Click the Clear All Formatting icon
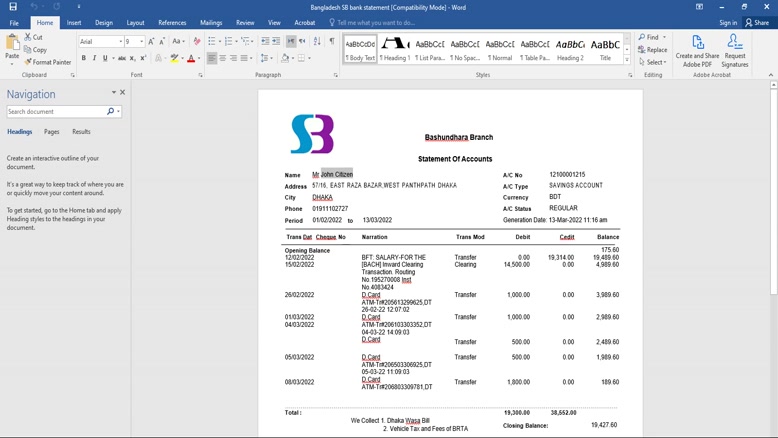Screen dimensions: 778x438 197,41
